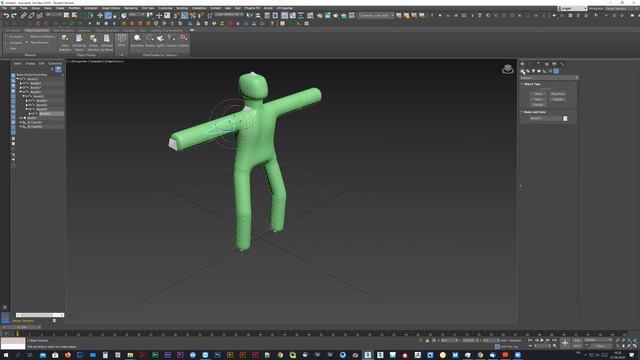The height and width of the screenshot is (360, 640).
Task: Toggle the 3D Snaps button
Action: pyautogui.click(x=176, y=16)
